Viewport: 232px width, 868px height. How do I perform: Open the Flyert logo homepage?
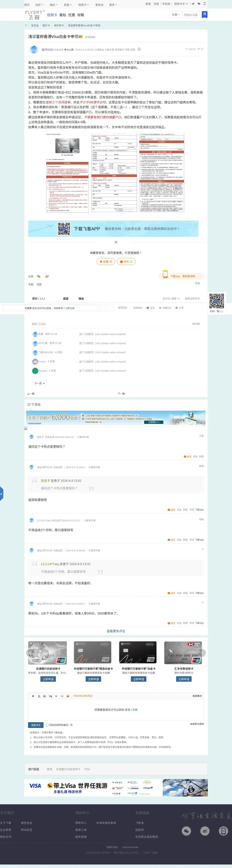pyautogui.click(x=35, y=15)
